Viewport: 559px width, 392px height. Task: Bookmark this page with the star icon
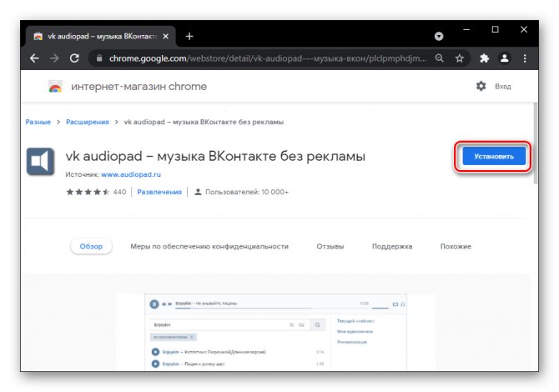(460, 59)
